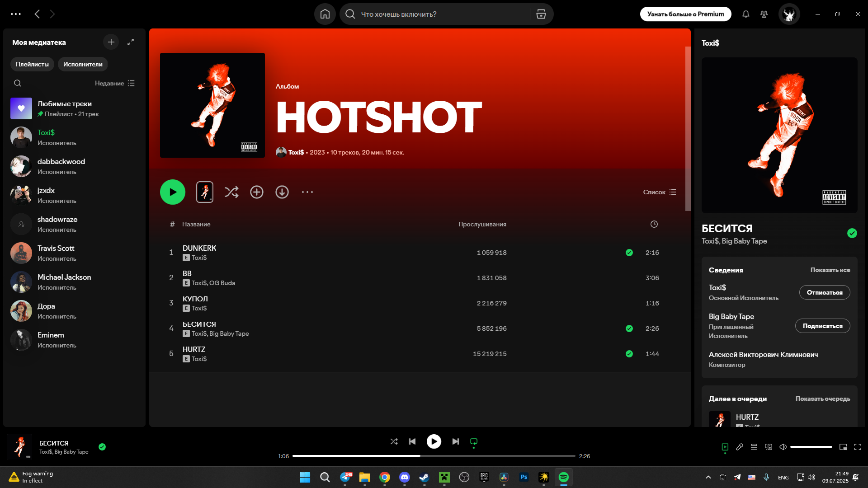Click the main view scrollbar
This screenshot has width=868, height=488.
(688, 129)
